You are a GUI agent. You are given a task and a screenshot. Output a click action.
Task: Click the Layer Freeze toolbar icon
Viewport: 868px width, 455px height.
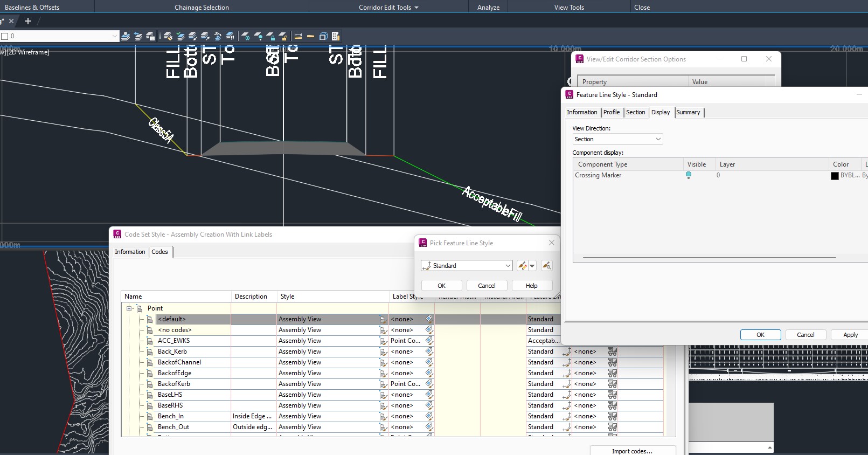[246, 37]
